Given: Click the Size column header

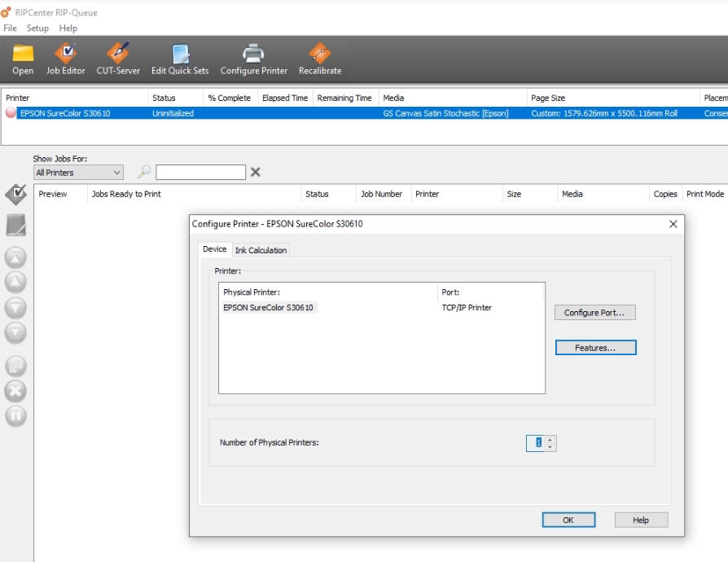Looking at the screenshot, I should [x=529, y=194].
